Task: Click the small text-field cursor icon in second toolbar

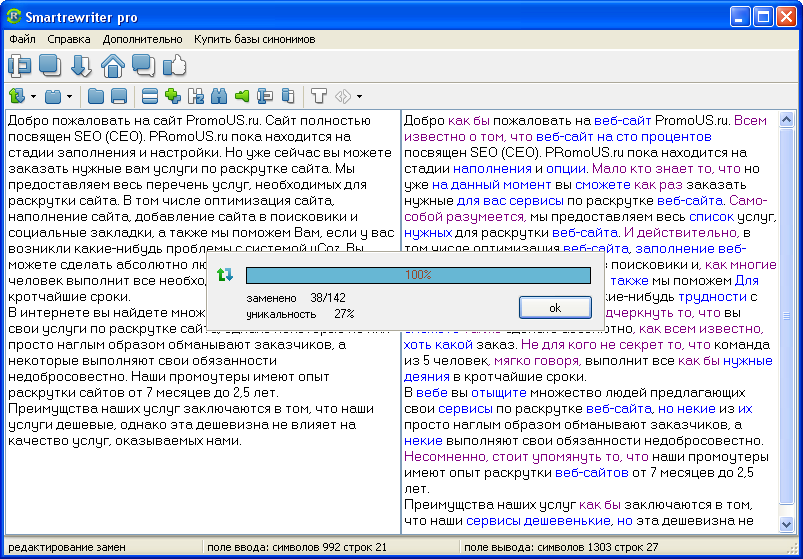Action: tap(265, 96)
